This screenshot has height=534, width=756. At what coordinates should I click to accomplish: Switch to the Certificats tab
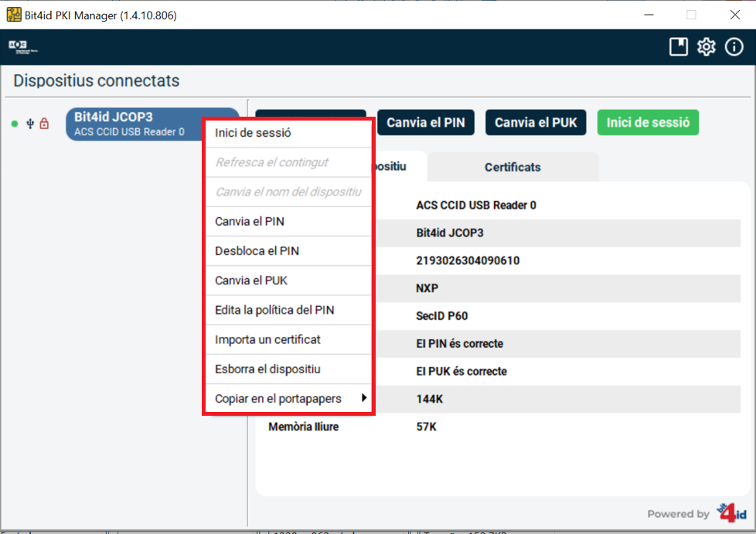pyautogui.click(x=513, y=167)
